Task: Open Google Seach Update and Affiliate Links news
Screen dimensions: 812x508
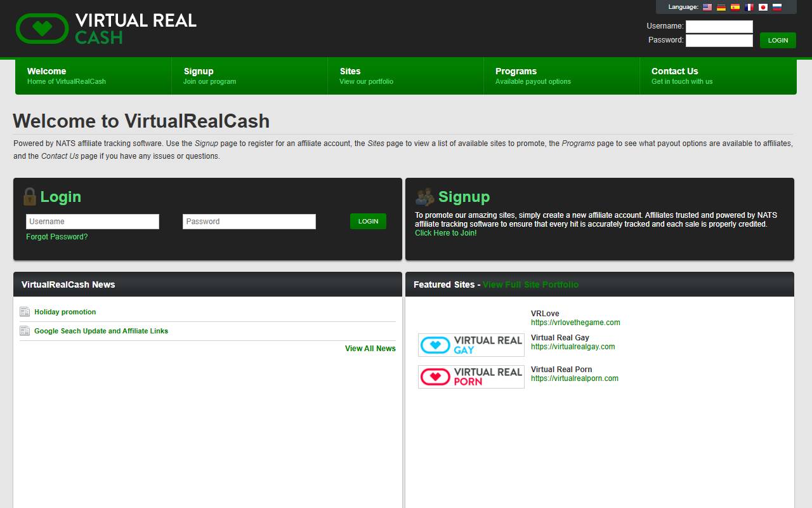Action: click(x=101, y=331)
